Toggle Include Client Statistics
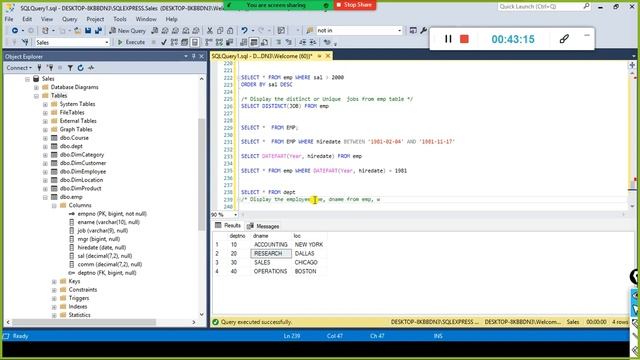640x360 pixels. click(x=229, y=42)
